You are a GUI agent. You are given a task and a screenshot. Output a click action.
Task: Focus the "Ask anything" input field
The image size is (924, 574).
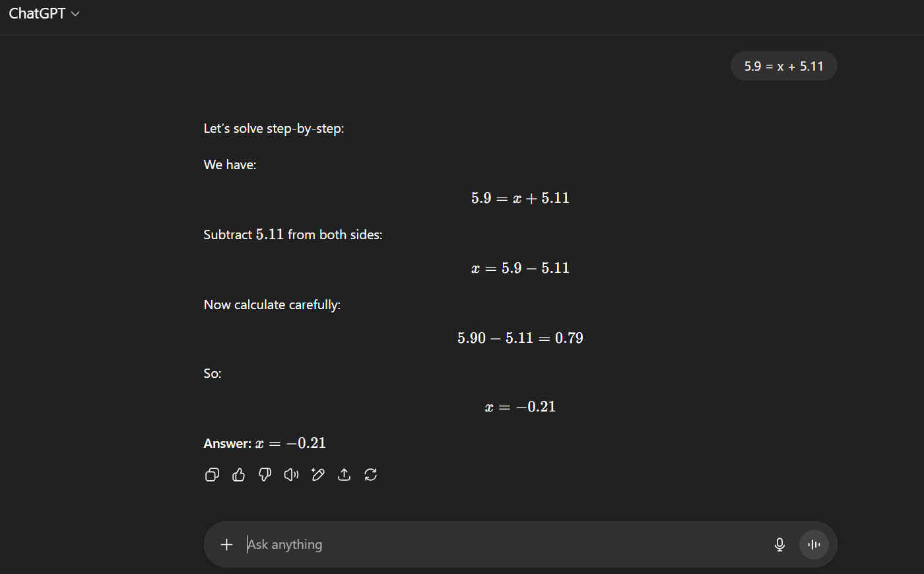[x=502, y=544]
